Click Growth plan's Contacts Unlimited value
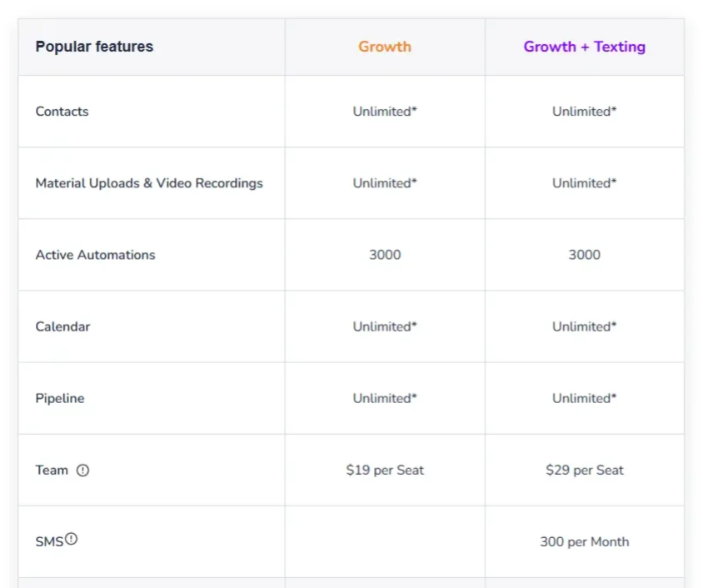Image resolution: width=703 pixels, height=588 pixels. [385, 112]
